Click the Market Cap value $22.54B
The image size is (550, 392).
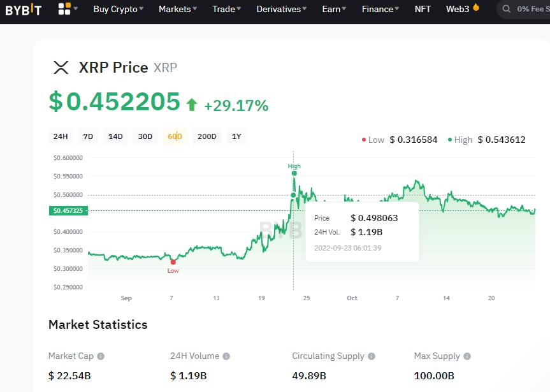pos(69,376)
